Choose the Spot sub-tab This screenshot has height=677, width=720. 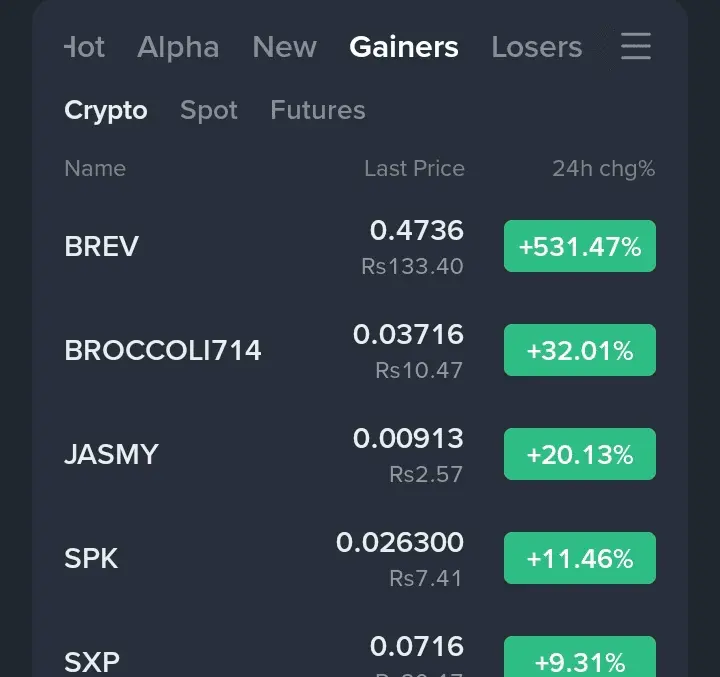pos(209,111)
